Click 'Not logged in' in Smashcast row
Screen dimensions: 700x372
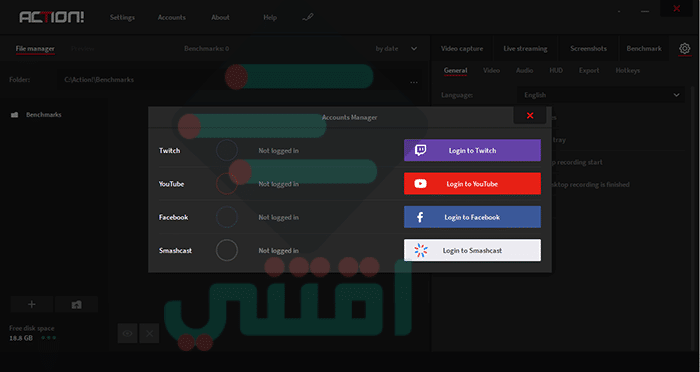click(x=279, y=251)
